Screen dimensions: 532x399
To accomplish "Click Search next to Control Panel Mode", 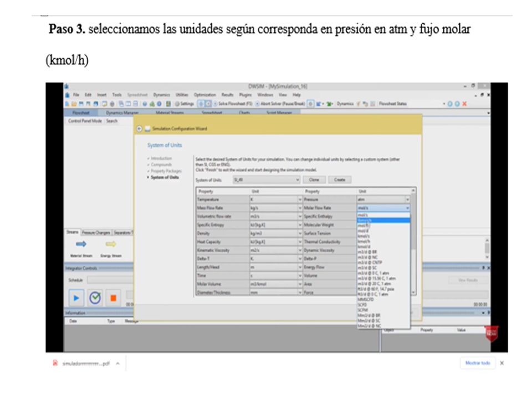I will point(111,121).
